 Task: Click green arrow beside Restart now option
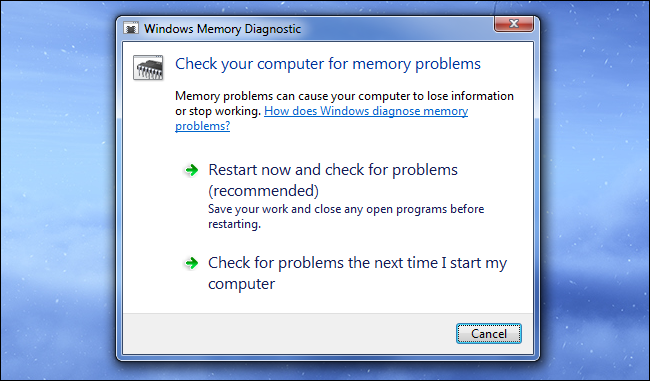192,170
